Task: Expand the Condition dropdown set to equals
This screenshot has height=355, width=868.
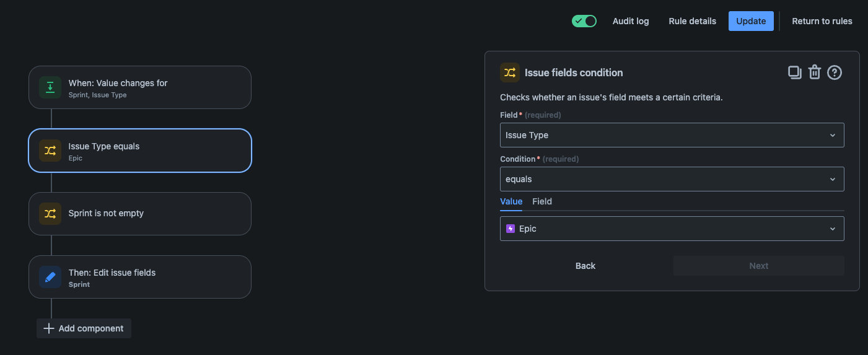Action: [x=672, y=179]
